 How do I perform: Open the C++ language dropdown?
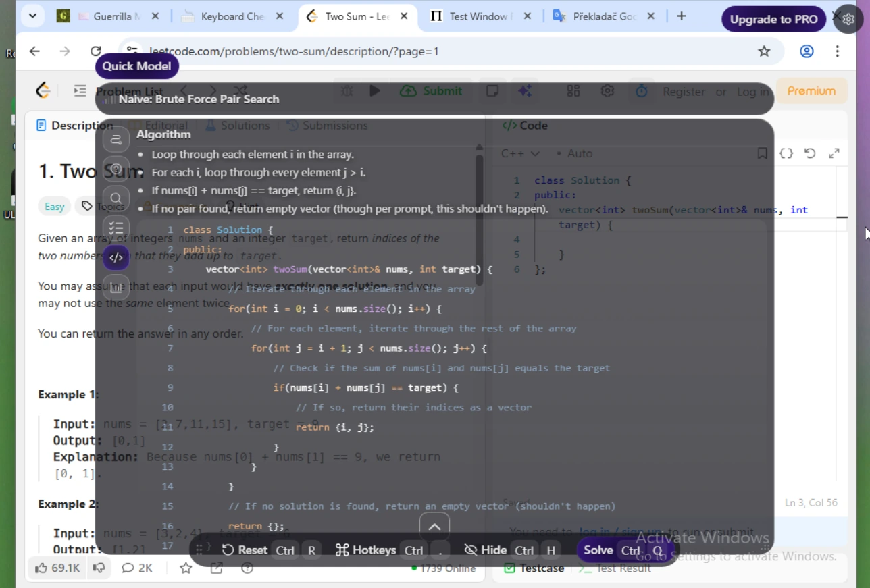tap(520, 153)
